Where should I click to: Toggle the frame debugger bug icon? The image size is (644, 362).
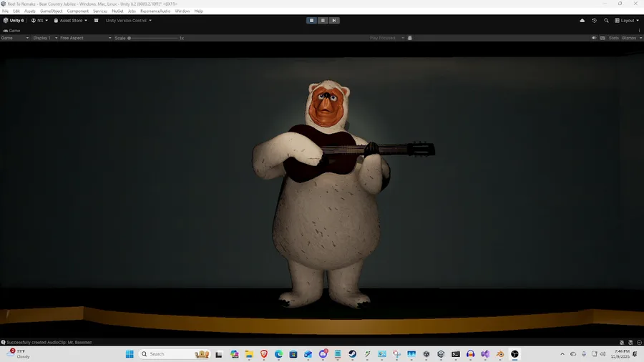click(410, 38)
